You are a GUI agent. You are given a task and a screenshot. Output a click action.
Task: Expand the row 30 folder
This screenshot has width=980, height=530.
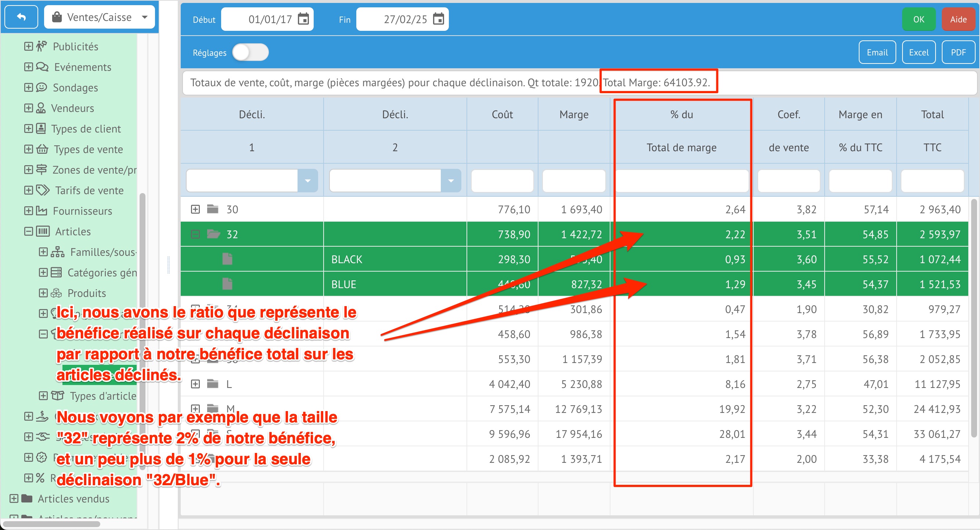[x=195, y=209]
